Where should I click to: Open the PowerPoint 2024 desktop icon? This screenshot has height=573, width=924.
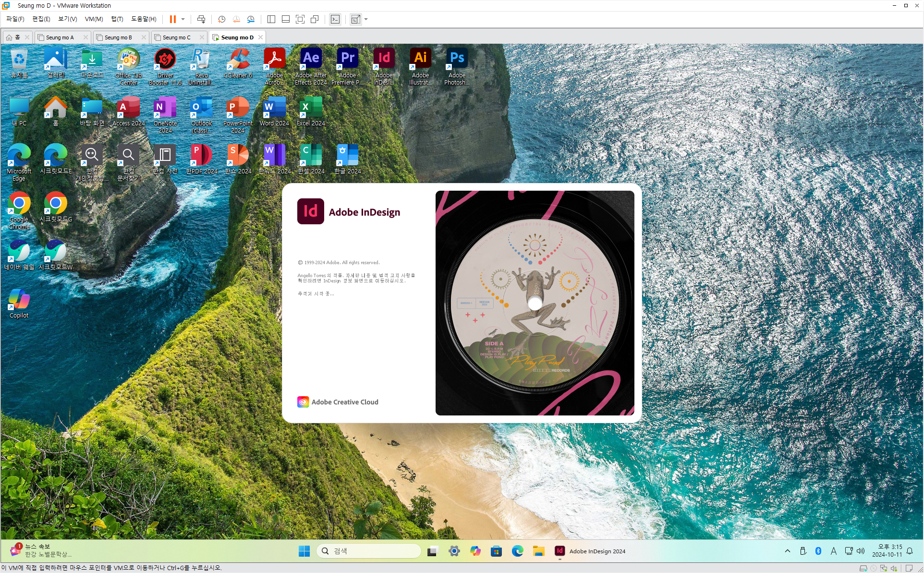click(238, 114)
